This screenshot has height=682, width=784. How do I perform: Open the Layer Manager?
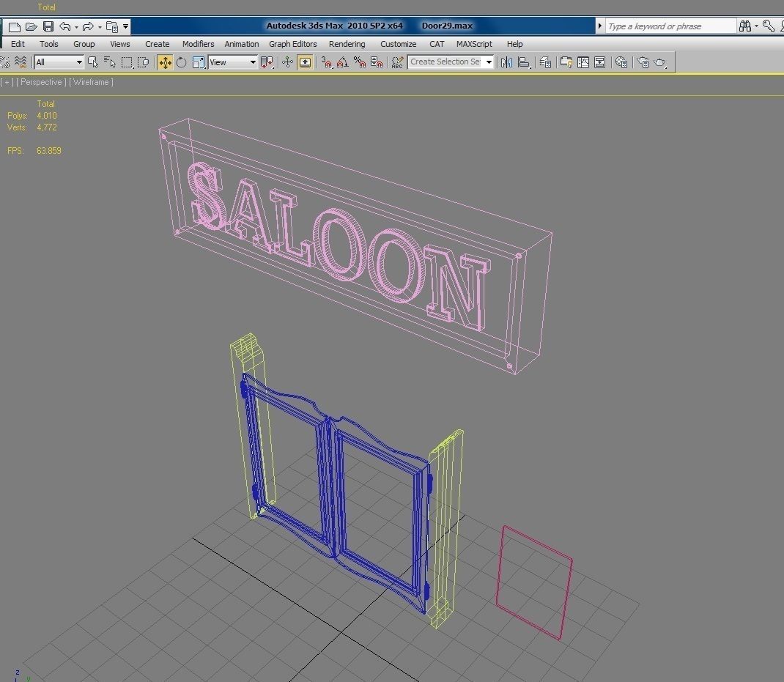(x=545, y=62)
